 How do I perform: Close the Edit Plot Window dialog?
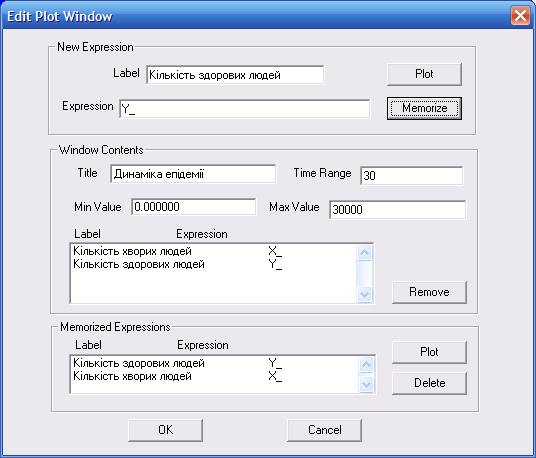pos(520,16)
